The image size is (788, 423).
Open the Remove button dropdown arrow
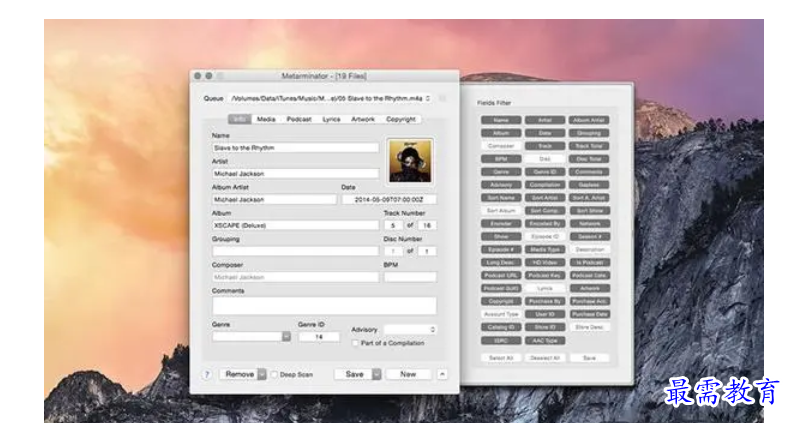point(262,374)
